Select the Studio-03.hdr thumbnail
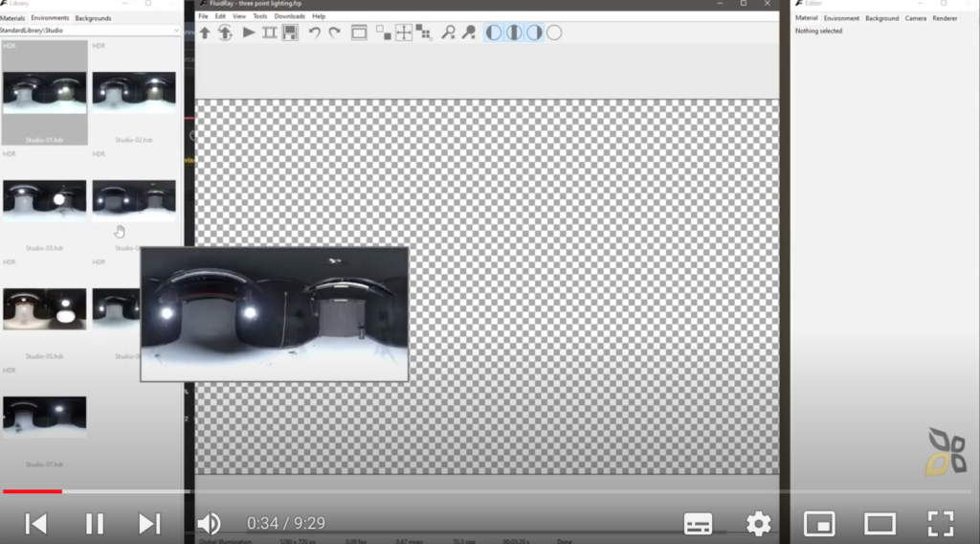Viewport: 980px width, 544px height. [44, 200]
